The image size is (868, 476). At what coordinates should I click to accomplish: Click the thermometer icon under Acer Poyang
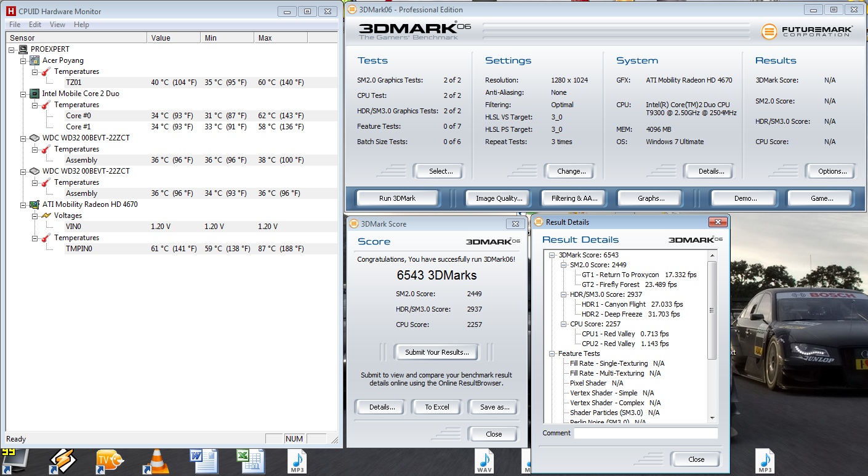46,71
